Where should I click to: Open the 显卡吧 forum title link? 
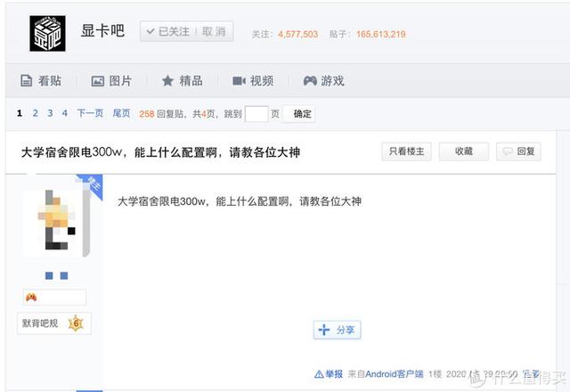click(102, 31)
